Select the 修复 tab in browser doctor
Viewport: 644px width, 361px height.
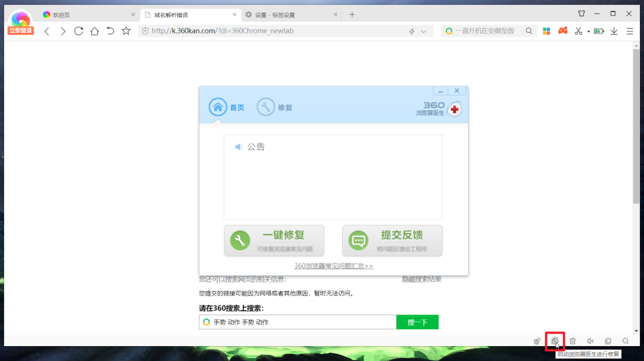point(274,107)
